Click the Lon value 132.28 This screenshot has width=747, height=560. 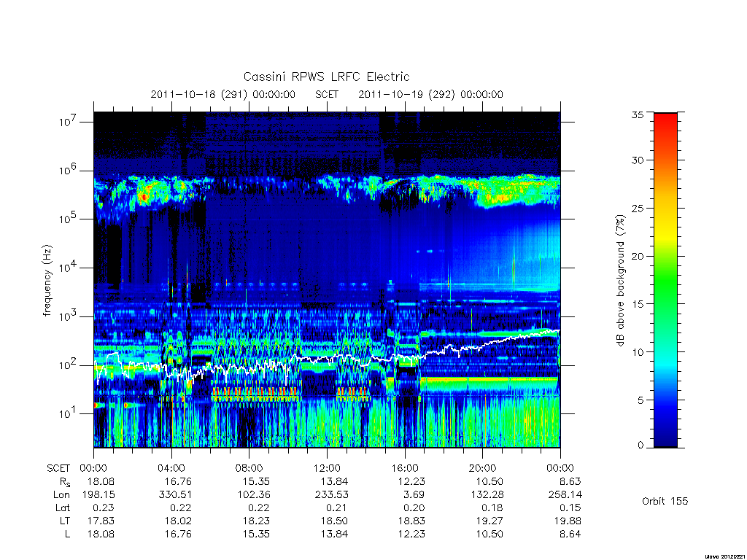point(487,495)
